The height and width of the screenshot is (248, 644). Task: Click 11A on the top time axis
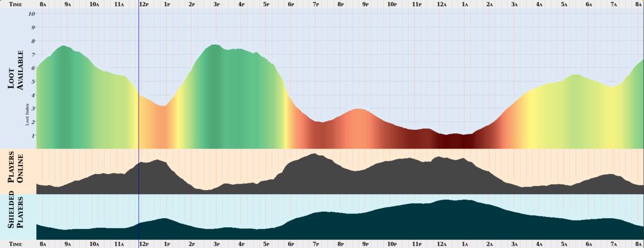(x=119, y=4)
